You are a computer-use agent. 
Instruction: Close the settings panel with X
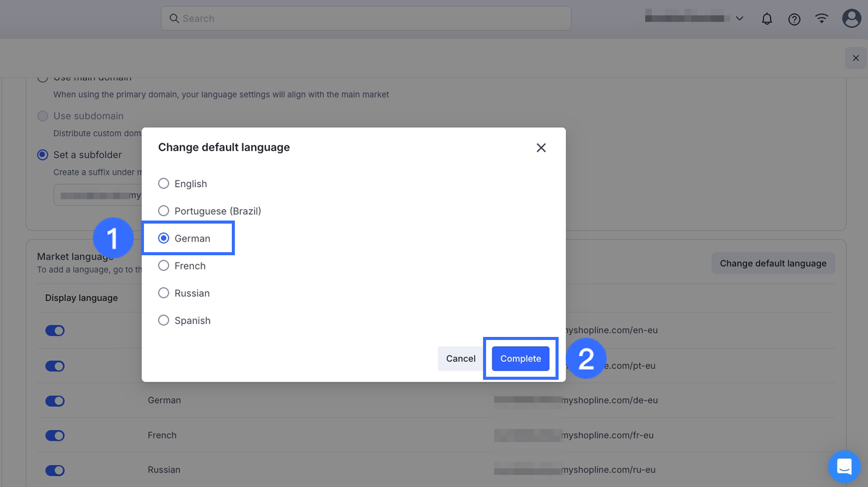click(x=856, y=58)
